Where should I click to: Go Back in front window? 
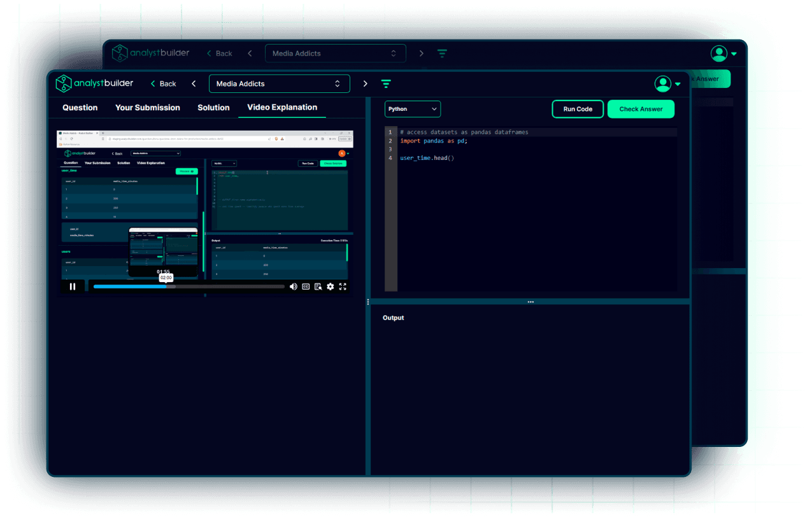click(x=163, y=83)
